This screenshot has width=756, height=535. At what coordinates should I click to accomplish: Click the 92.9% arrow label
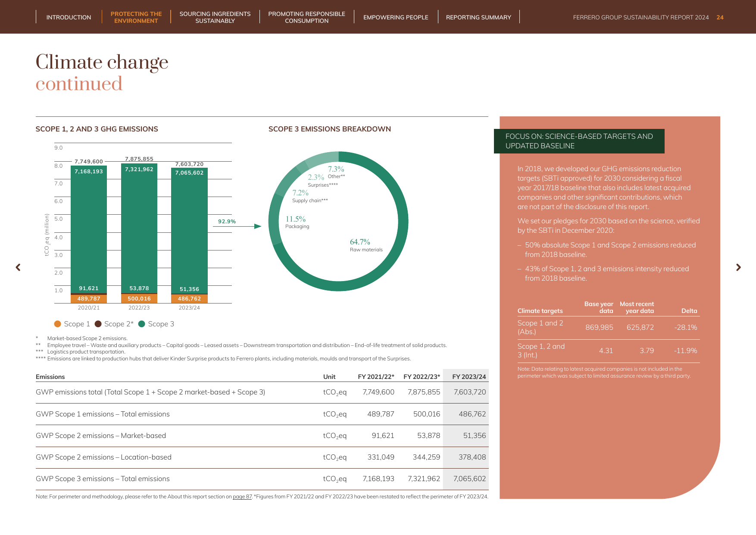point(227,222)
